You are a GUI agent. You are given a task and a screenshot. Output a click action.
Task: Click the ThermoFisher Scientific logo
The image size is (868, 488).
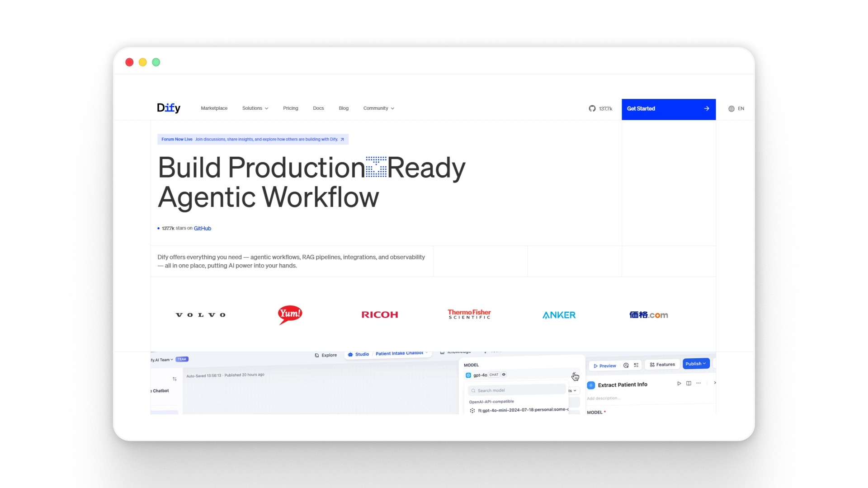point(469,314)
